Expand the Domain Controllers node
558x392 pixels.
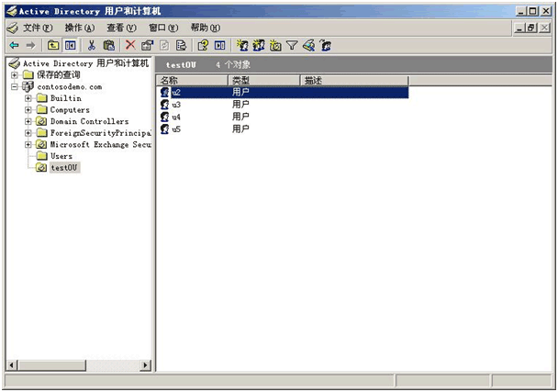click(28, 121)
